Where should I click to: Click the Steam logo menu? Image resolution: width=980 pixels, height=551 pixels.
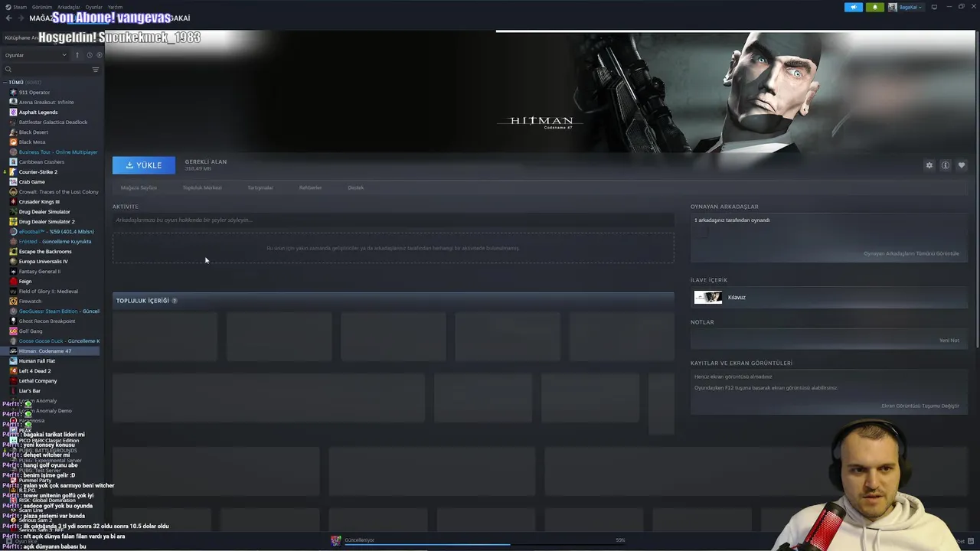(x=8, y=7)
